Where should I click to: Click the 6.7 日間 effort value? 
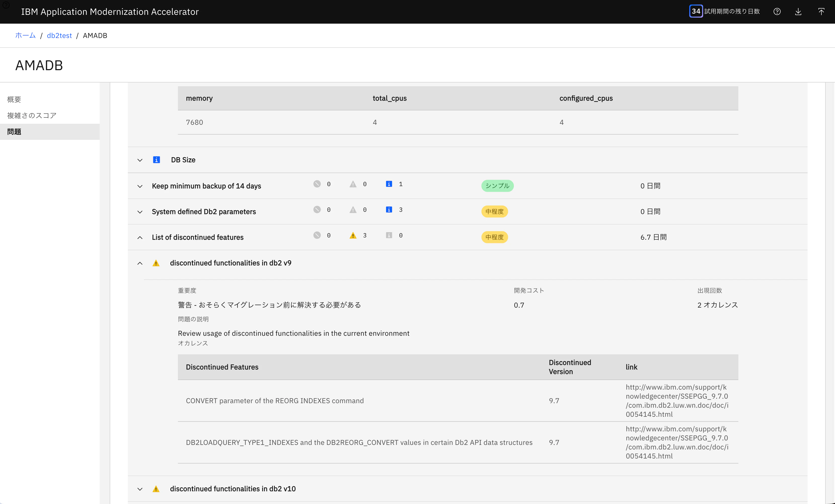653,237
